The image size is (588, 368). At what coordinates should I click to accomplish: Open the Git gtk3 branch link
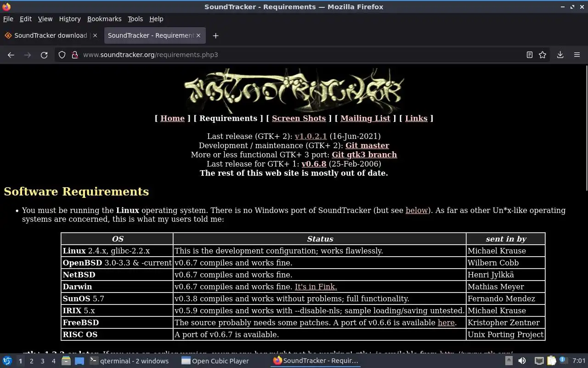point(364,155)
